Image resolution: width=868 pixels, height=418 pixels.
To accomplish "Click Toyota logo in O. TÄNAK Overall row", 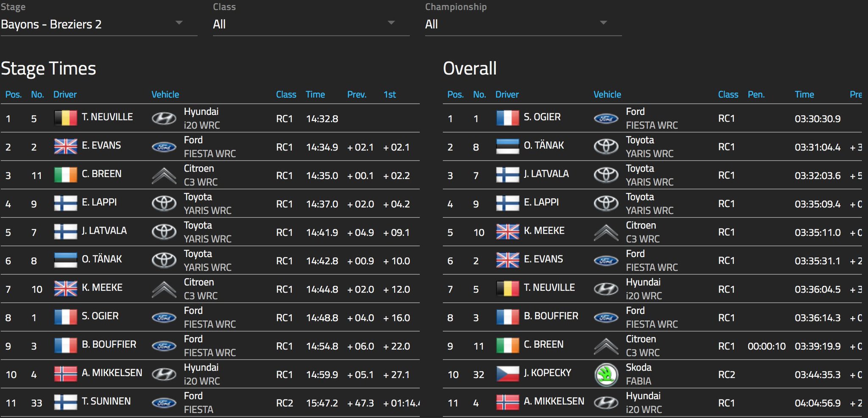I will [606, 147].
